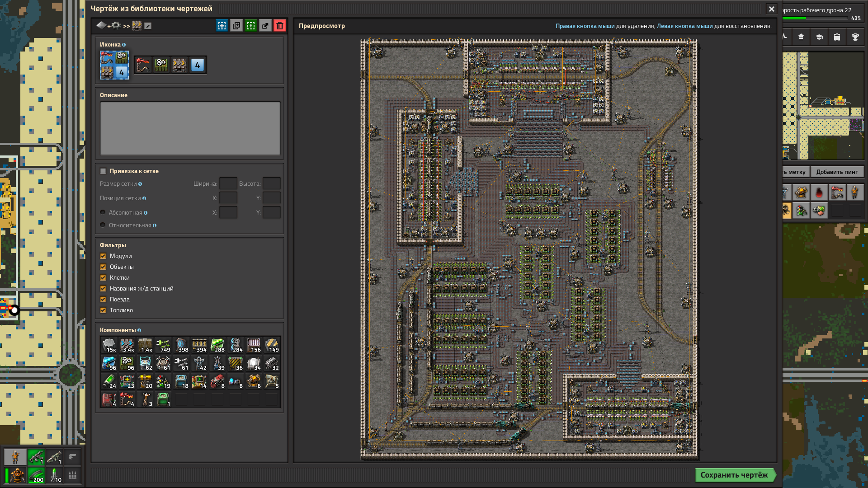Select the blue number 4 signal slot

(x=198, y=65)
